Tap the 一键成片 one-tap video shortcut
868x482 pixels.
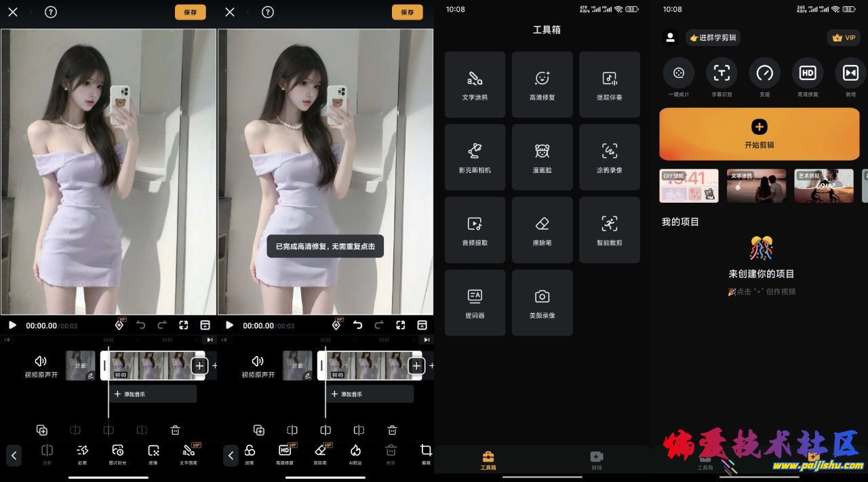pyautogui.click(x=679, y=77)
